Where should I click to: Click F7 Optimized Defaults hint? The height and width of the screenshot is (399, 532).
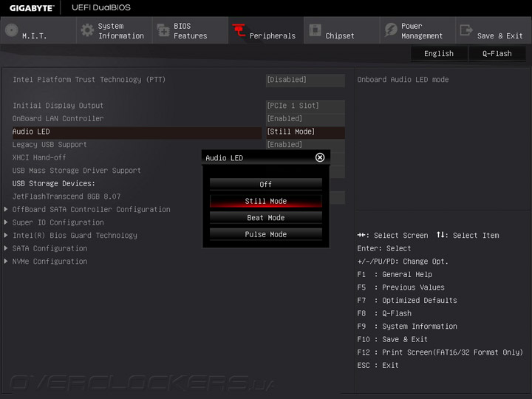[407, 300]
